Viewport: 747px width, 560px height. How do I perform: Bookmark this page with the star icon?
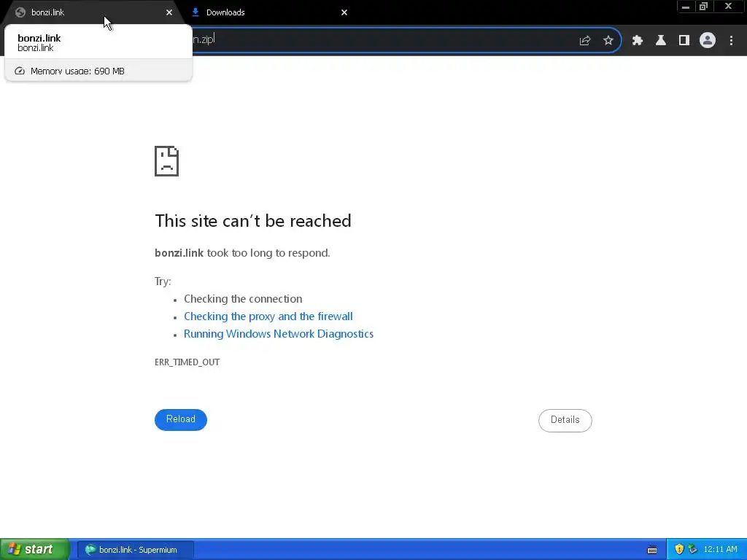point(608,41)
